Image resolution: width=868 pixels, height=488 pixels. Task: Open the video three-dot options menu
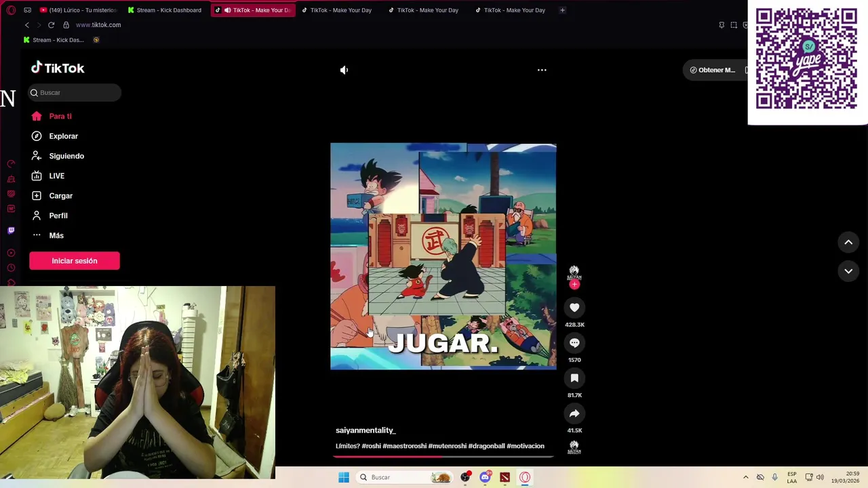pyautogui.click(x=542, y=70)
